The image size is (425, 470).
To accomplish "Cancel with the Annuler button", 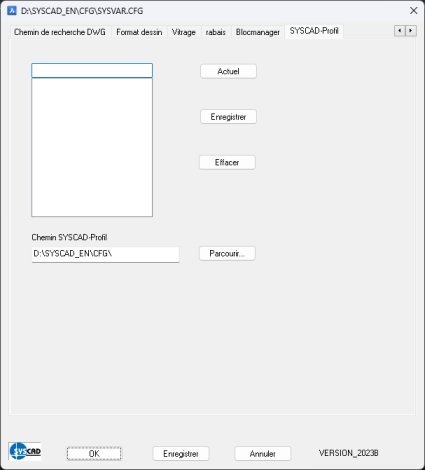I will tap(263, 454).
